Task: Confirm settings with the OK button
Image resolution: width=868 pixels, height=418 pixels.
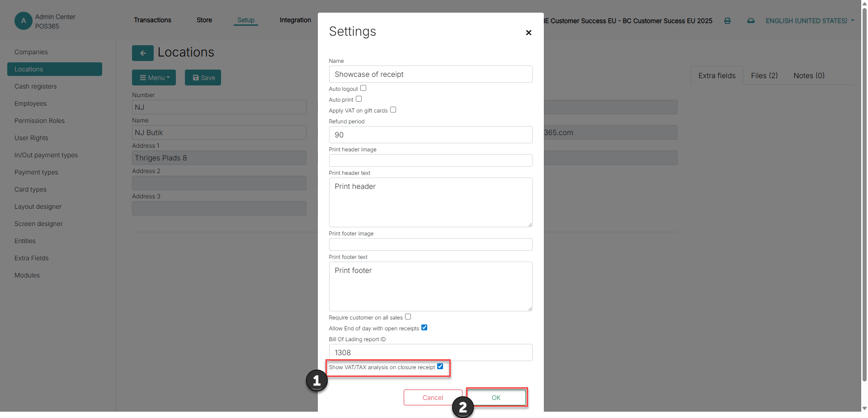Action: 496,398
